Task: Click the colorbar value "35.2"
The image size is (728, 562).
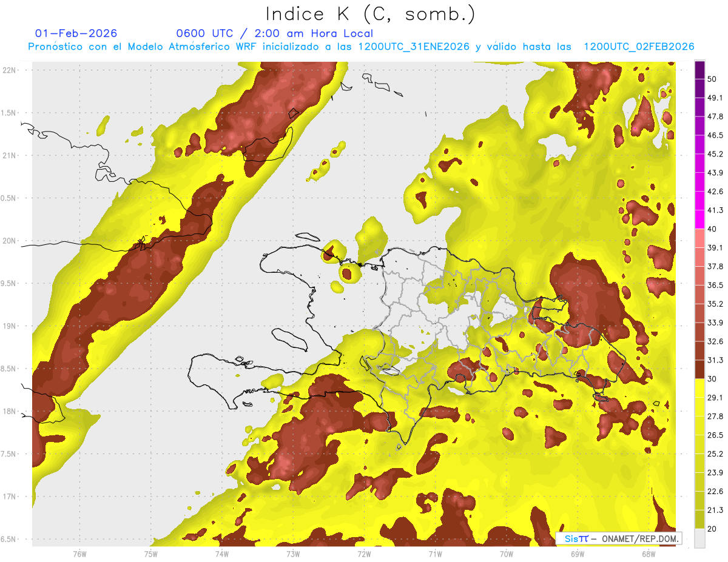Action: pyautogui.click(x=715, y=304)
